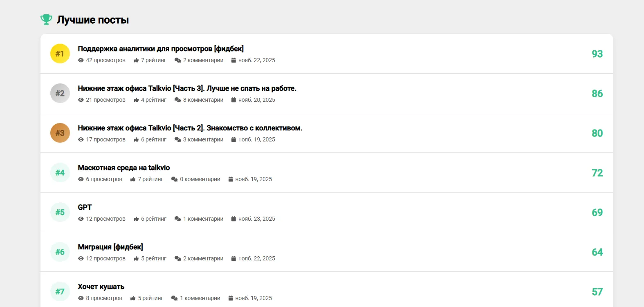Click the thumbs-up rating icon on Миграция post
Viewport: 644px width, 307px height.
(x=136, y=258)
